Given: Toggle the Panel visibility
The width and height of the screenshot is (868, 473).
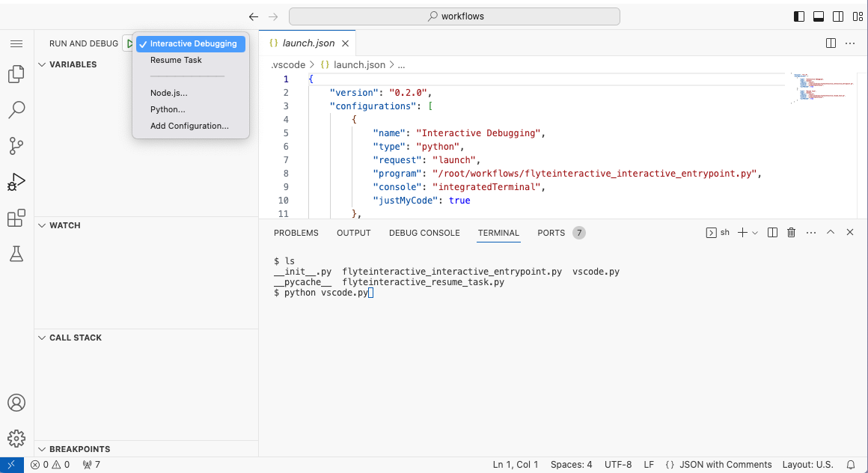Looking at the screenshot, I should 819,15.
